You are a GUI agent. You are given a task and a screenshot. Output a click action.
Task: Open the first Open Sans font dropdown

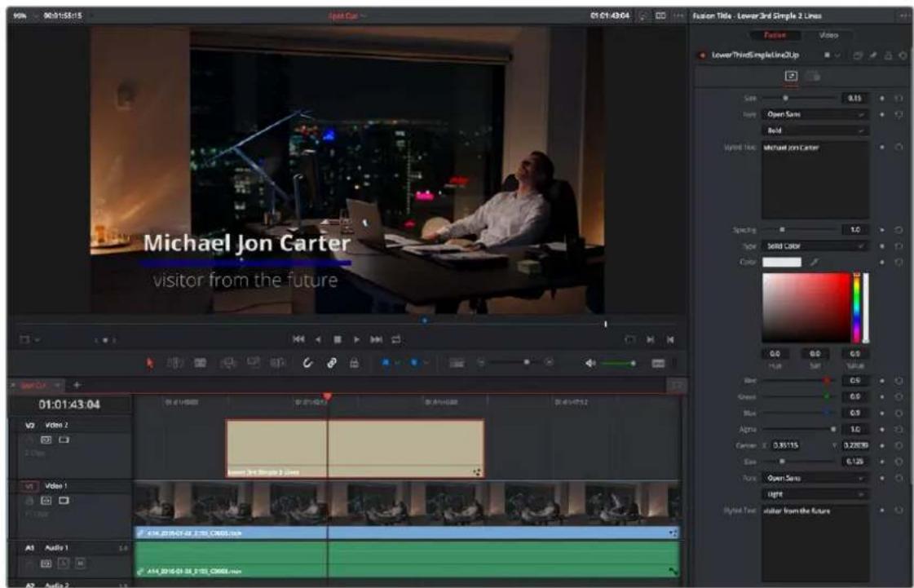(815, 114)
